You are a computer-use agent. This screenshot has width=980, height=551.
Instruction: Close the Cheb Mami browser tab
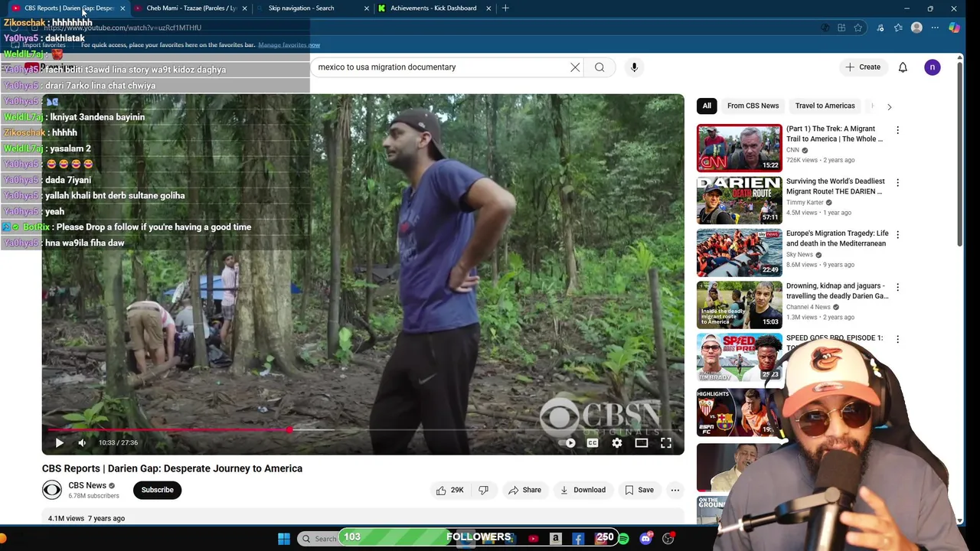(x=244, y=8)
